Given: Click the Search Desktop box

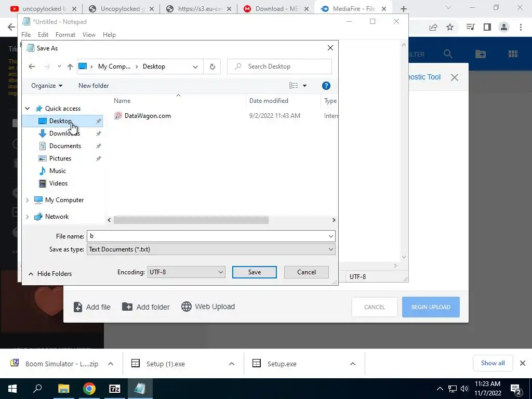Looking at the screenshot, I should (x=280, y=66).
